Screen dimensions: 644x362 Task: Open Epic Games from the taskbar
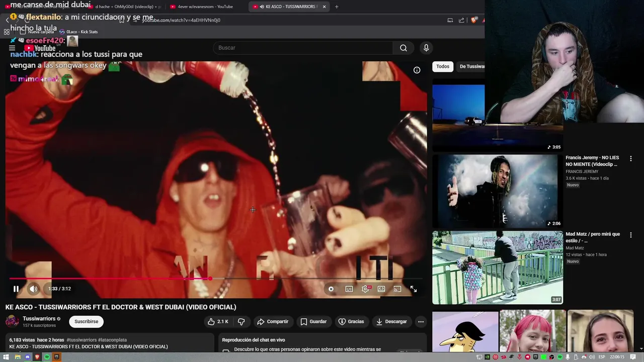point(56,357)
